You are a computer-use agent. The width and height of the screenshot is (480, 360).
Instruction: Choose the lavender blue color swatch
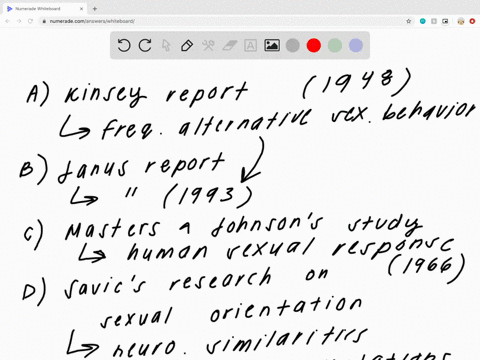tap(356, 45)
